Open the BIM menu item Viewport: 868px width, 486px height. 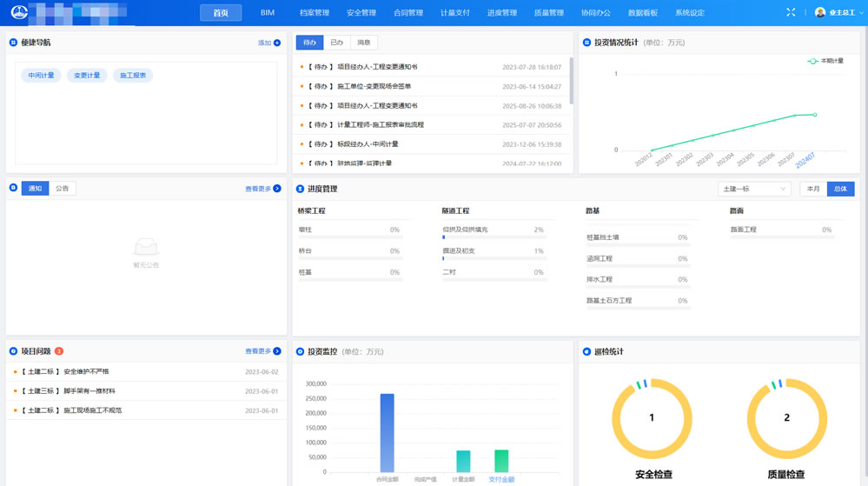click(268, 13)
